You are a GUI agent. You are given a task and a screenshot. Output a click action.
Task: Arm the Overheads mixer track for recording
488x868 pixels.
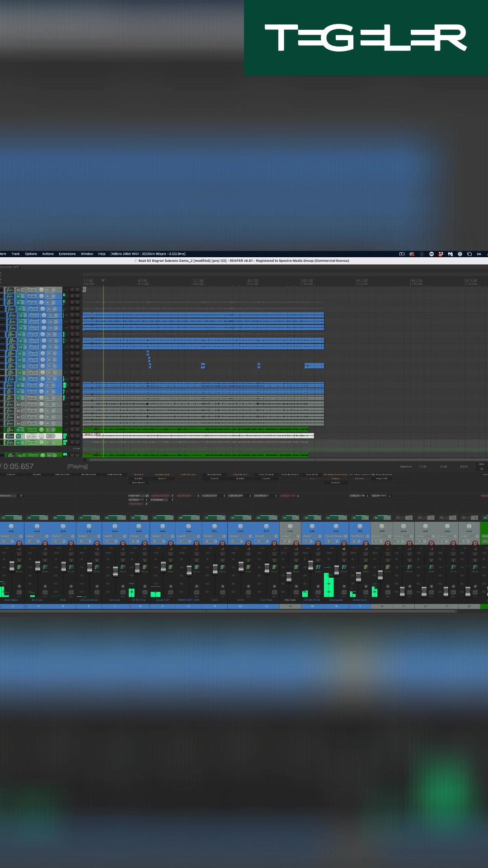[x=343, y=543]
